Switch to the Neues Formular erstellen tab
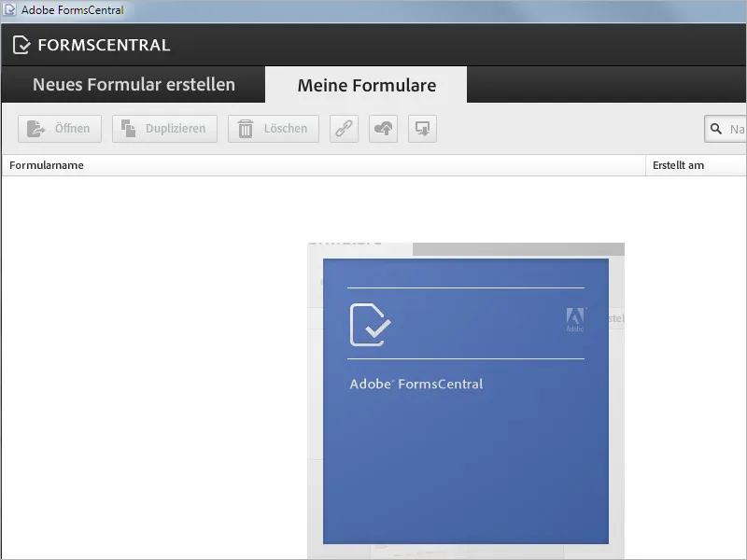 (133, 84)
